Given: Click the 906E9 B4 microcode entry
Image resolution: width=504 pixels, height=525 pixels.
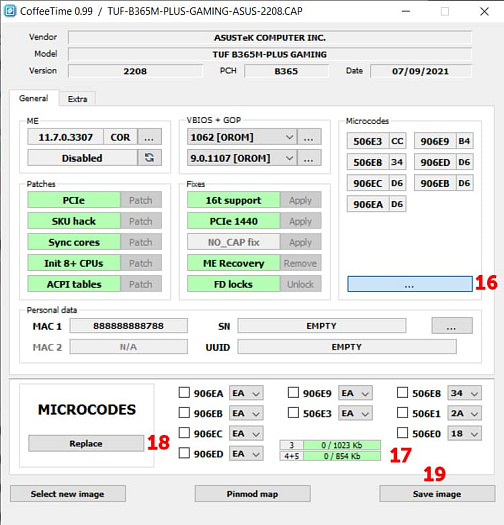Looking at the screenshot, I should [x=444, y=141].
